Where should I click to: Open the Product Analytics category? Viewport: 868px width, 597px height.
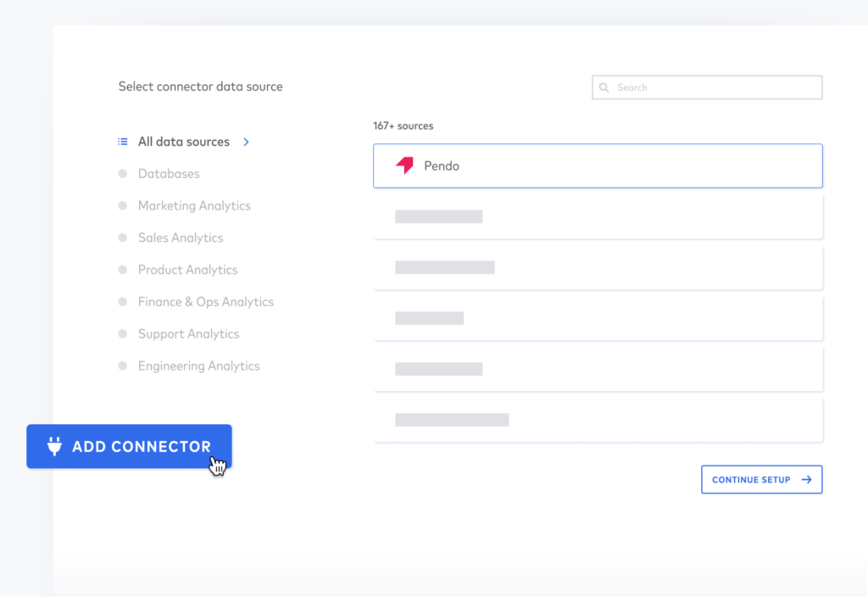[x=187, y=270]
